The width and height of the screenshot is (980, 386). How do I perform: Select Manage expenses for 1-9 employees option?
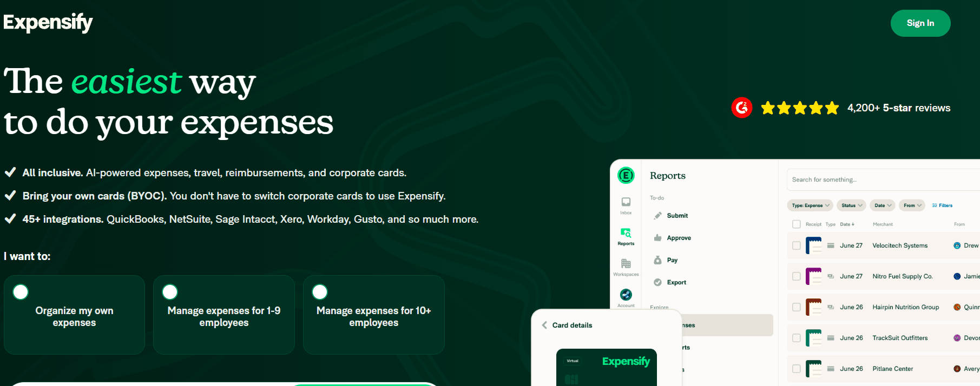click(x=224, y=315)
